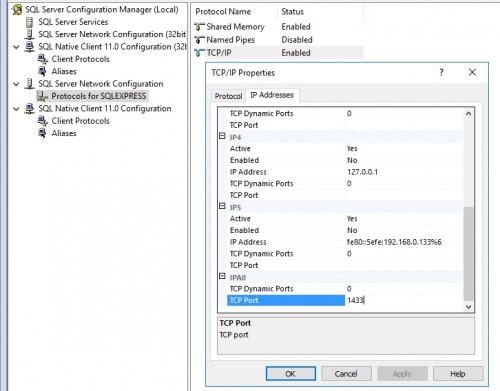Collapse the IPAll section

222,276
